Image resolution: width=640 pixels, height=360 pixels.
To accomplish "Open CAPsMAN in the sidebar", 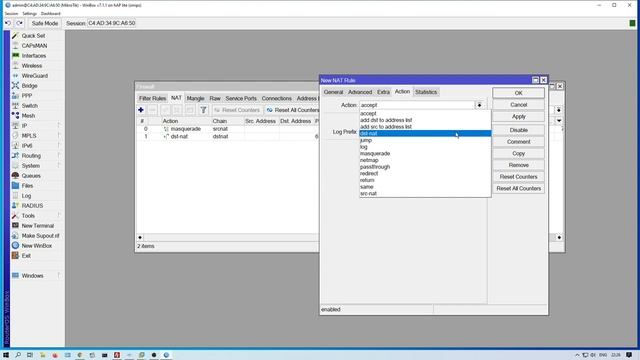I will click(34, 46).
